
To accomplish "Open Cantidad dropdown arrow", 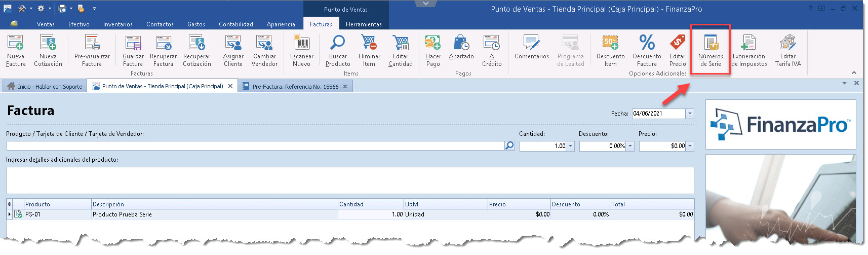I will click(571, 146).
